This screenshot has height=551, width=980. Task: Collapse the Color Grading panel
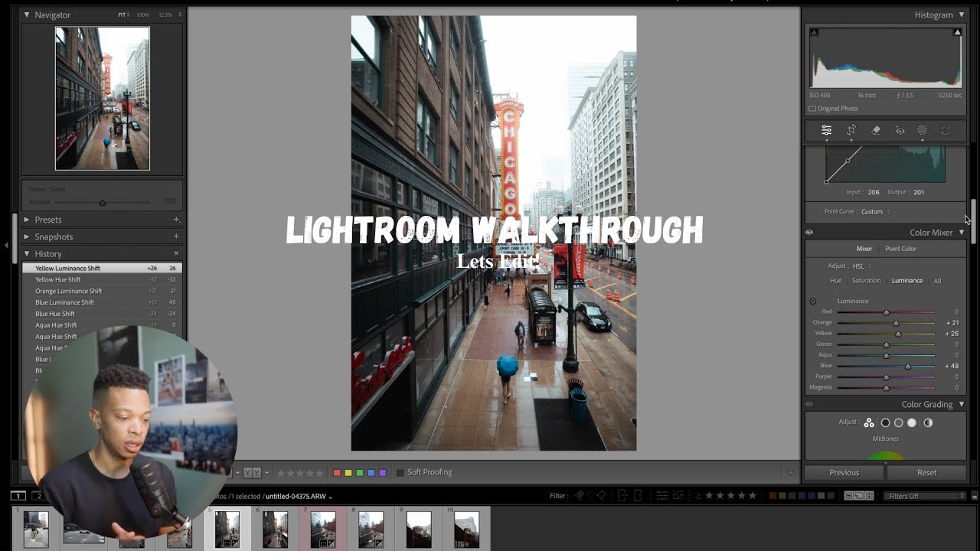click(x=962, y=404)
